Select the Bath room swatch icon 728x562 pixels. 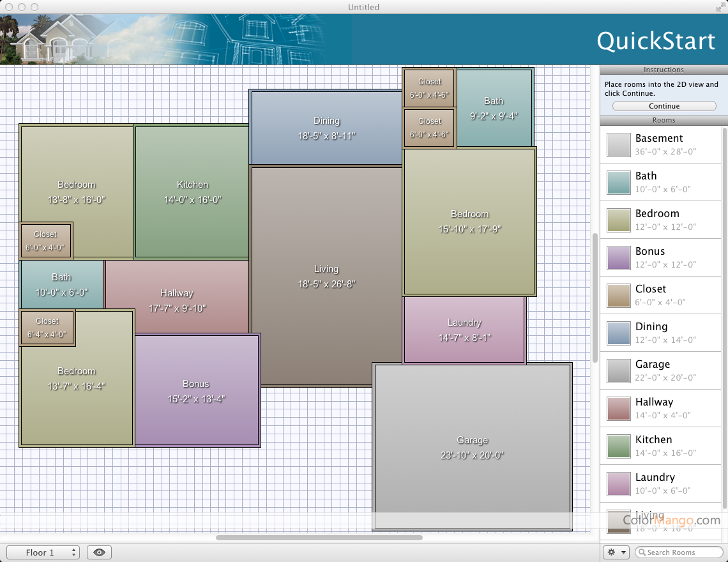[618, 183]
